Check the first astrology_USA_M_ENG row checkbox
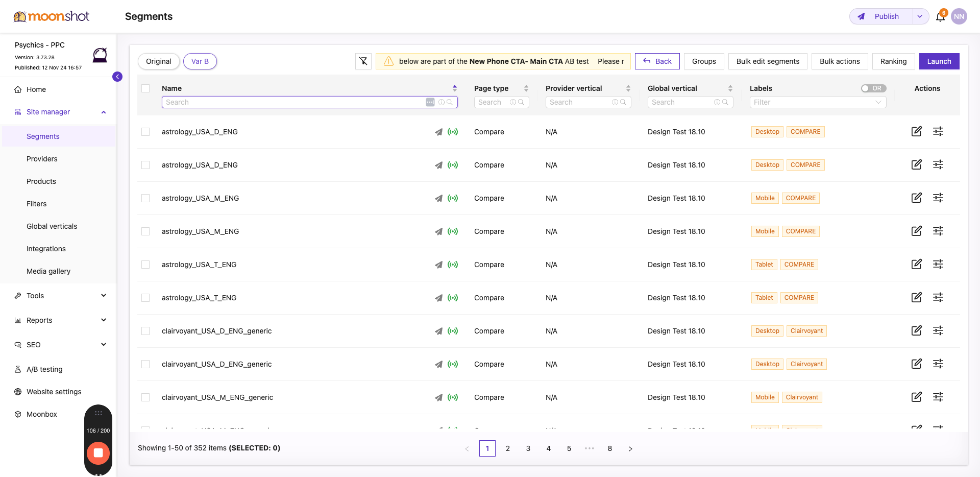980x477 pixels. click(145, 198)
